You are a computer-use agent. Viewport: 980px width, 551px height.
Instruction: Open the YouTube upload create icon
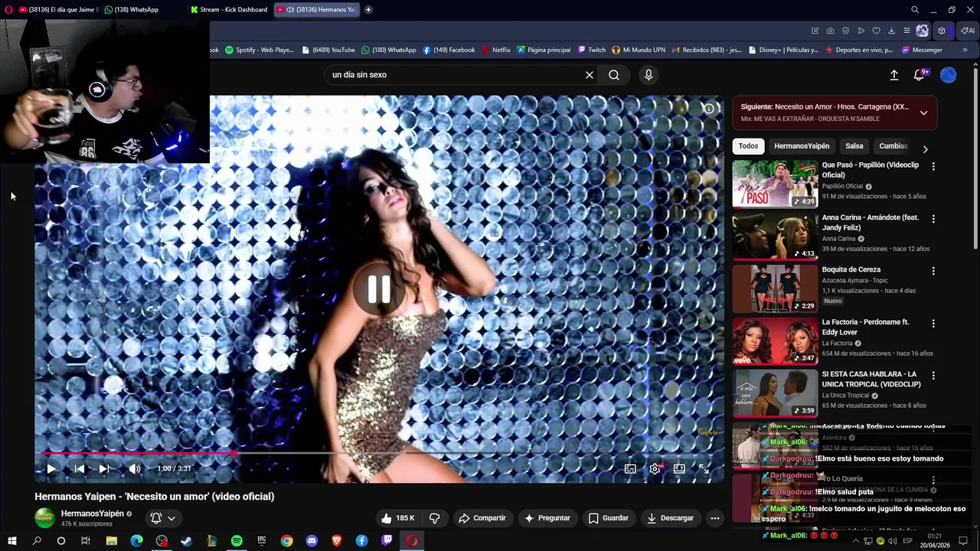pos(893,75)
